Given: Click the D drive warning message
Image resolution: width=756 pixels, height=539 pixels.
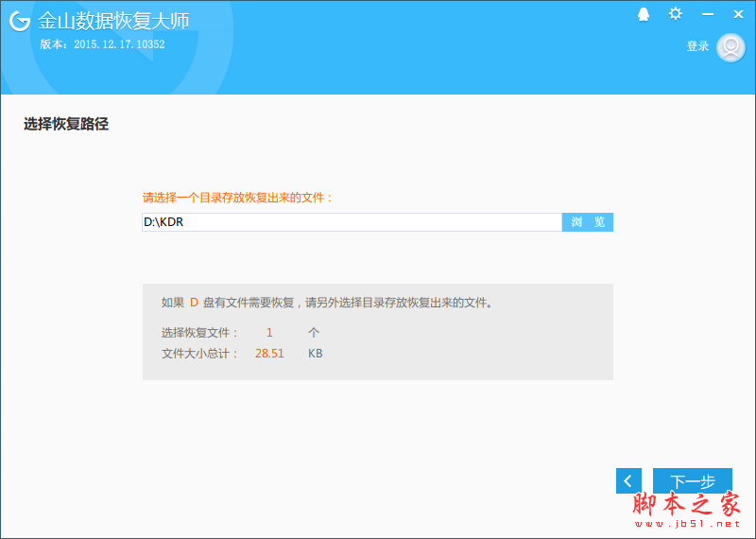Looking at the screenshot, I should 327,303.
